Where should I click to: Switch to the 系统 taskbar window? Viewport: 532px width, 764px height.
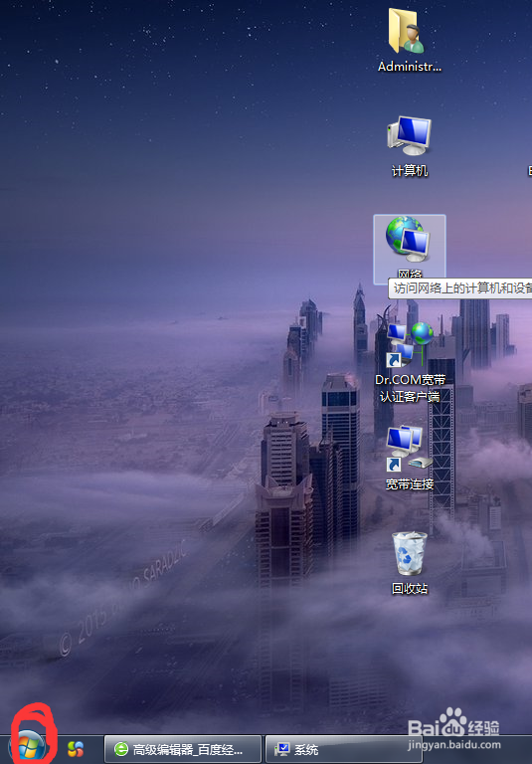click(x=343, y=749)
